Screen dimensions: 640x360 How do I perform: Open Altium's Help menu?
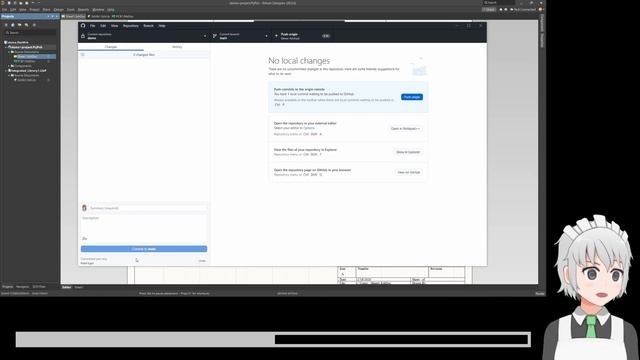click(111, 9)
